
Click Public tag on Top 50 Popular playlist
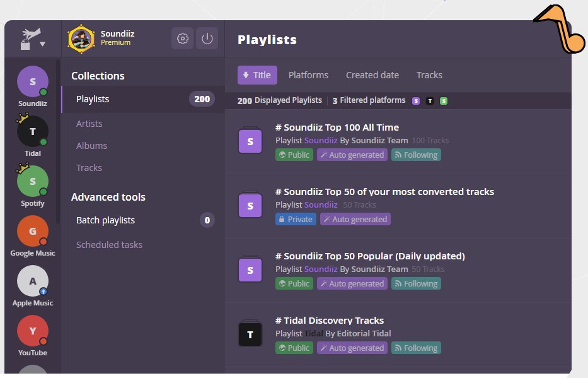(x=294, y=284)
